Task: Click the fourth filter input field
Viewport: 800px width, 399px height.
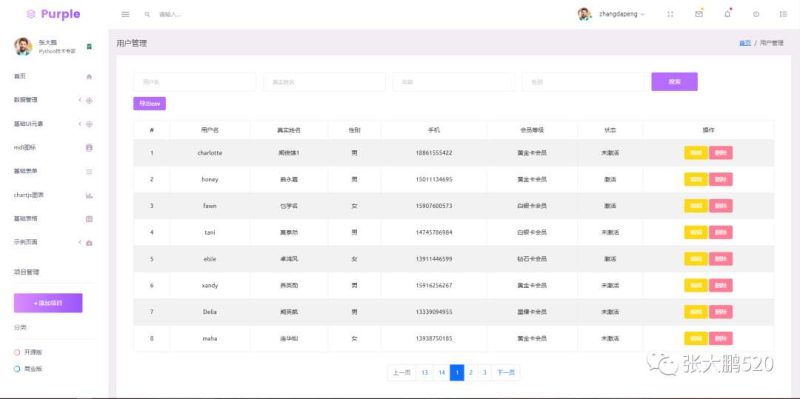Action: (x=584, y=82)
